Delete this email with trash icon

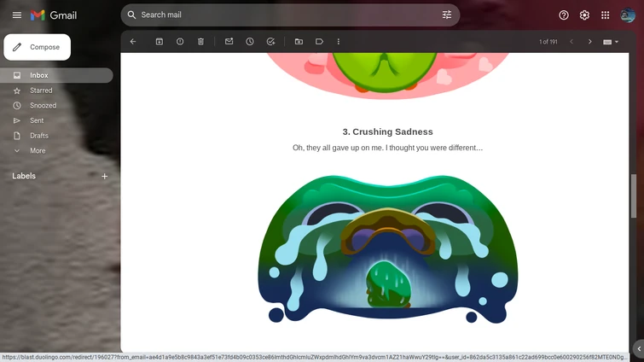point(200,42)
